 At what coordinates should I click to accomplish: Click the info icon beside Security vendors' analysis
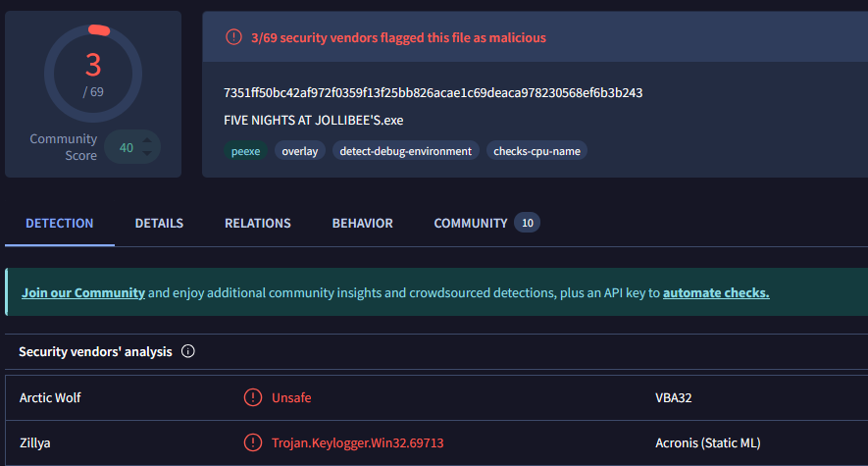click(x=188, y=351)
